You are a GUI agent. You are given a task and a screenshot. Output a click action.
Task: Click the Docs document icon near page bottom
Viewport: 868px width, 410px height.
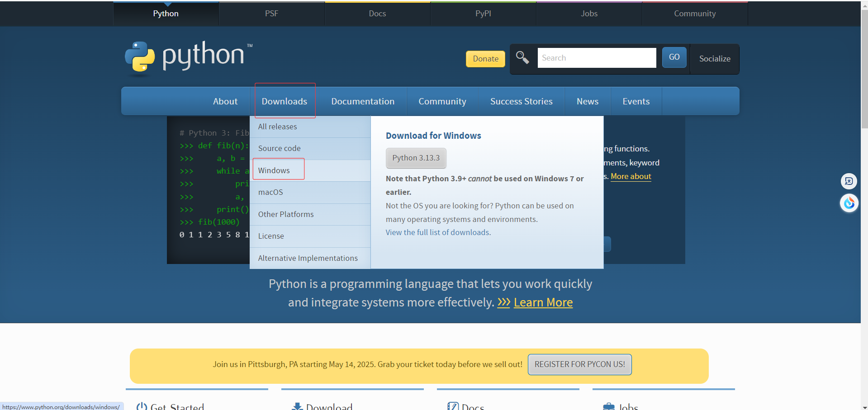click(x=452, y=406)
